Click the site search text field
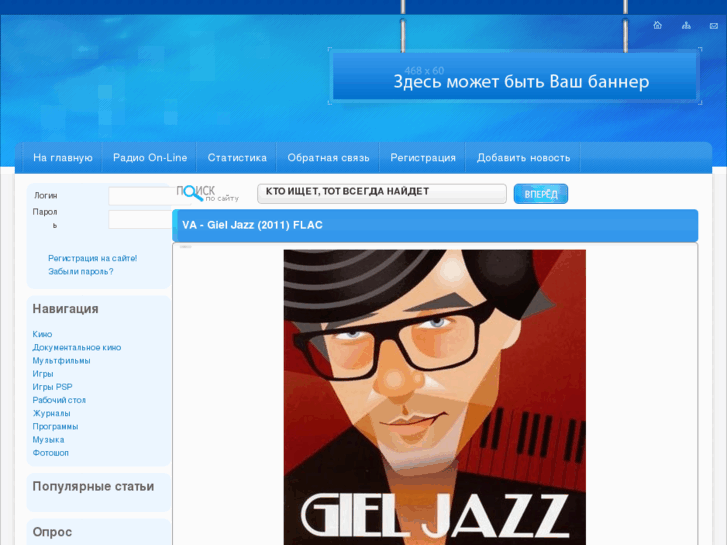727x545 pixels. [382, 193]
